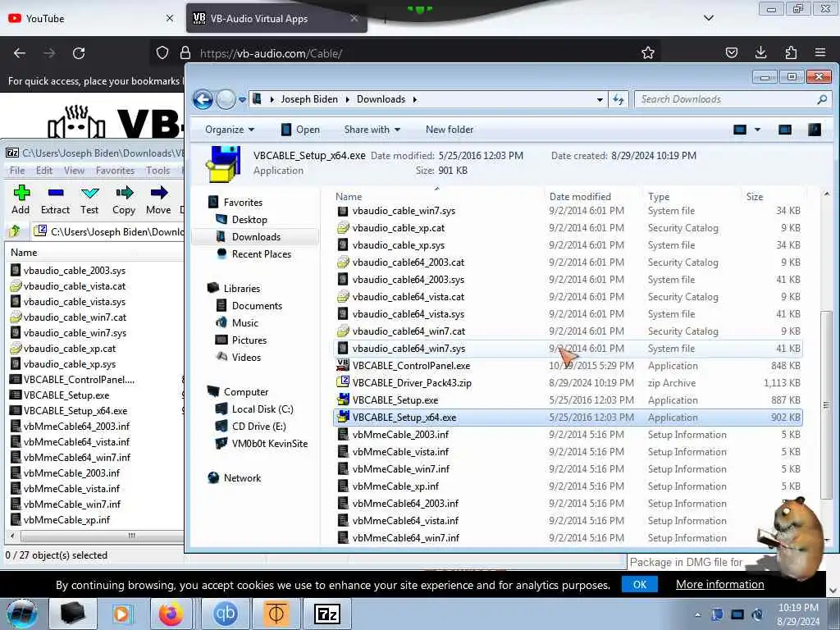Bookmark this page with the star icon
Viewport: 840px width, 630px height.
[x=648, y=52]
